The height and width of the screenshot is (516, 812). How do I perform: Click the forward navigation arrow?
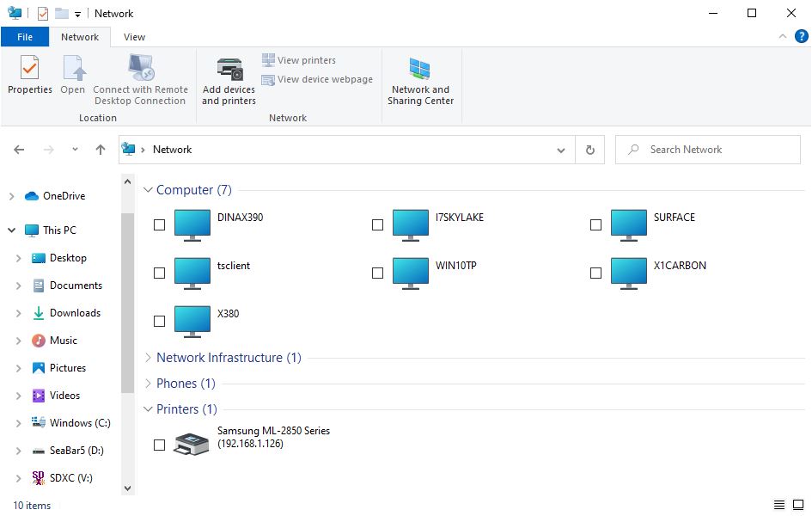tap(49, 150)
